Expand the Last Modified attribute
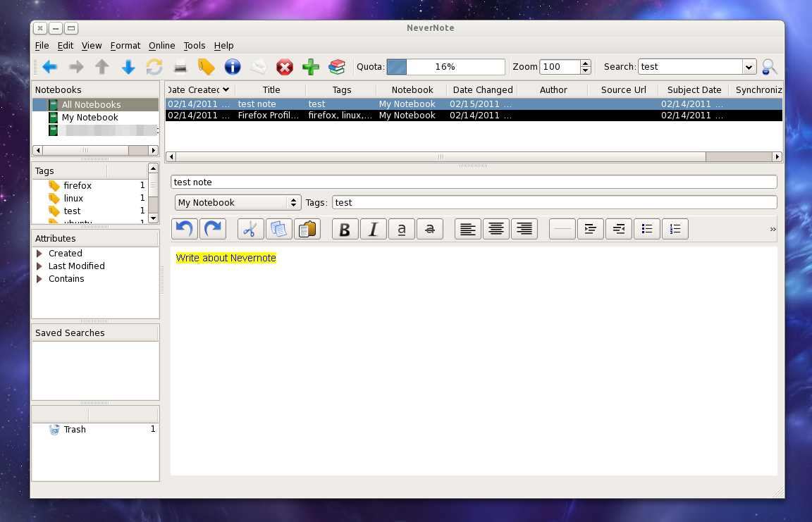 click(x=39, y=266)
